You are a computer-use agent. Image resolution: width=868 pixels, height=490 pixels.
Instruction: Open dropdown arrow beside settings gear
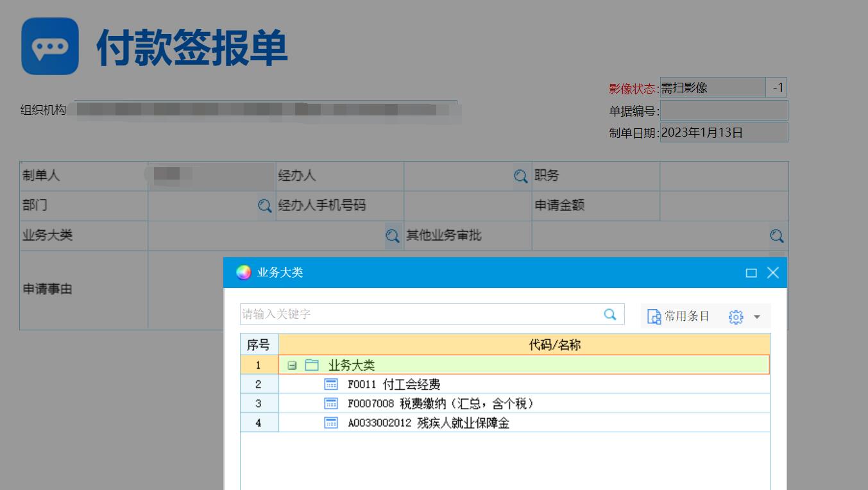click(757, 317)
